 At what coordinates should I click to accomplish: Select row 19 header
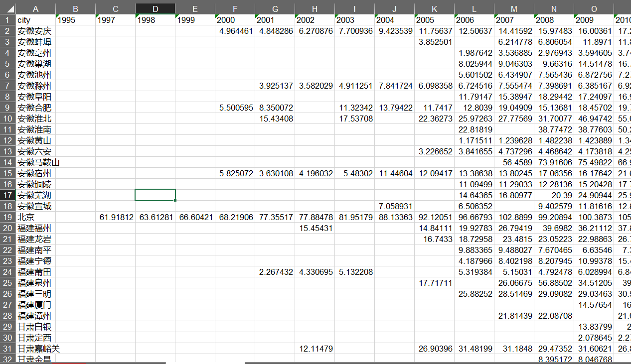click(7, 217)
